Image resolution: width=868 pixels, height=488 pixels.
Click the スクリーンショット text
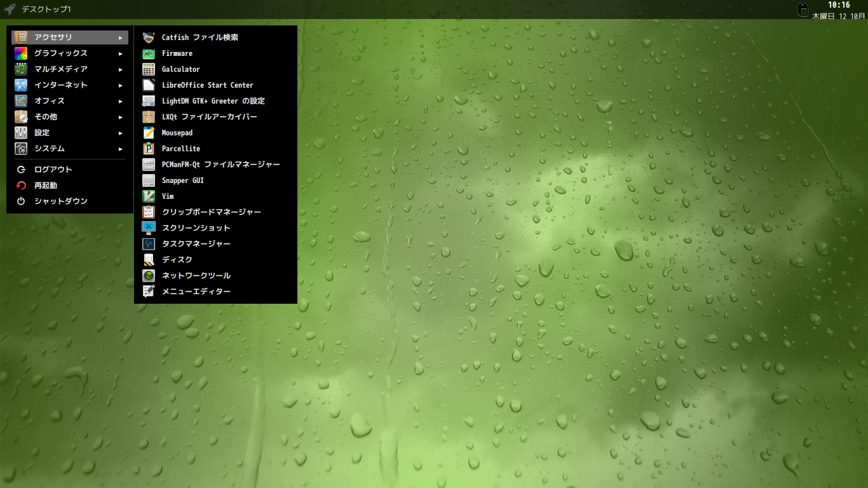[x=196, y=228]
